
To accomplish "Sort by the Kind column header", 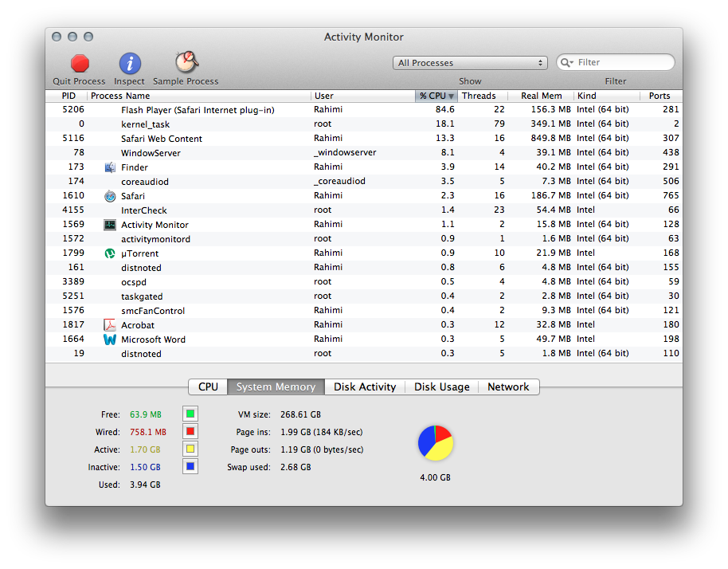I will (607, 96).
